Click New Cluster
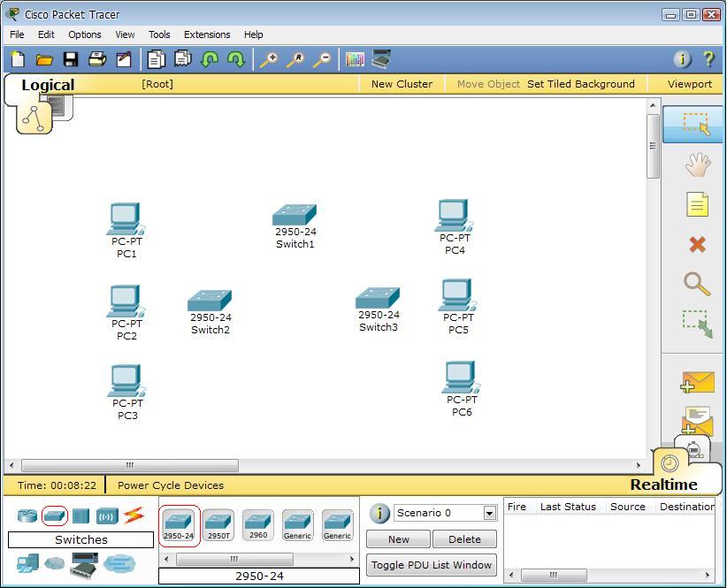727x588 pixels. 402,84
